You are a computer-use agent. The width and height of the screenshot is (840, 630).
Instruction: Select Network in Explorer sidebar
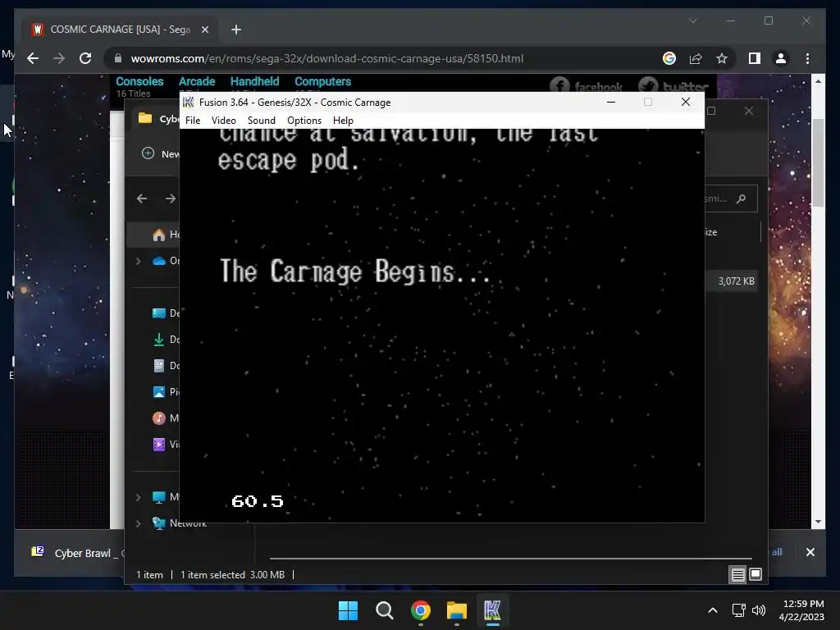click(x=179, y=523)
